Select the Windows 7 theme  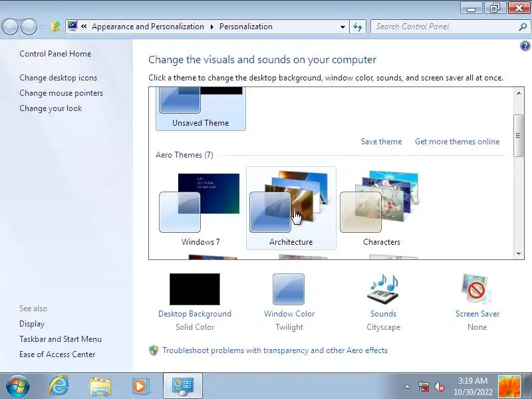[x=201, y=208]
